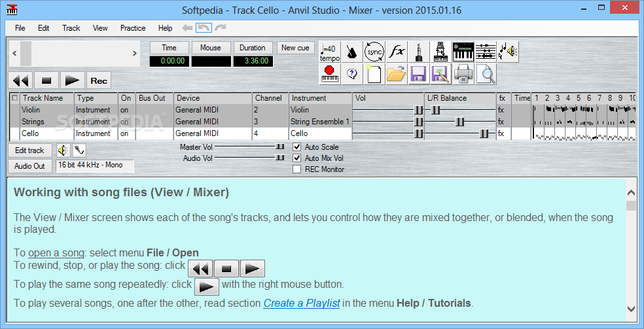
Task: Open the fx effects toolbar icon
Action: (x=397, y=52)
